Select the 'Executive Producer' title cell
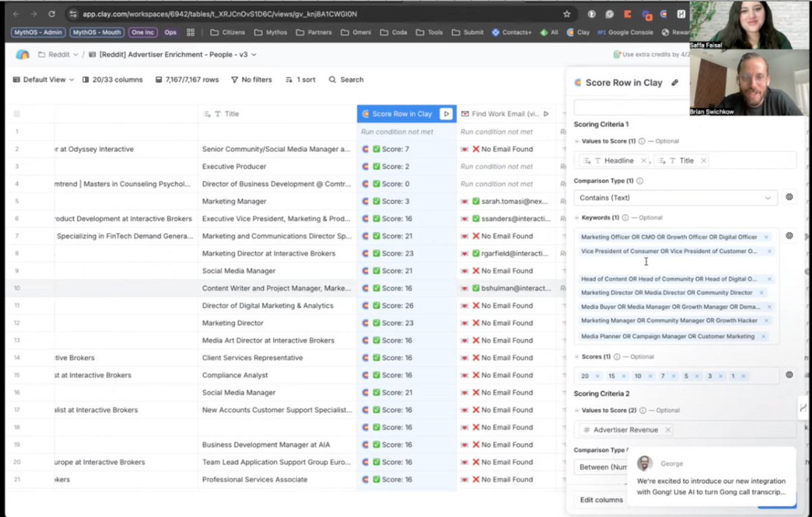Viewport: 812px width, 517px height. [277, 167]
